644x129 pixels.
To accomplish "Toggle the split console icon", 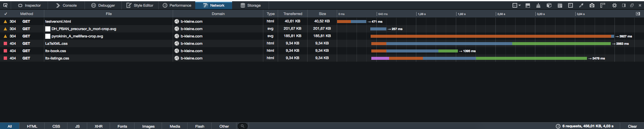I will point(528,5).
